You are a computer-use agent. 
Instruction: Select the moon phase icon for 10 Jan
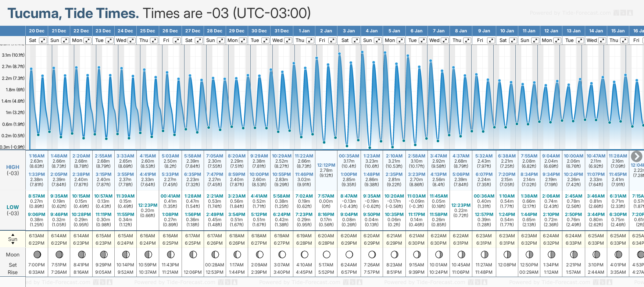[x=507, y=254]
